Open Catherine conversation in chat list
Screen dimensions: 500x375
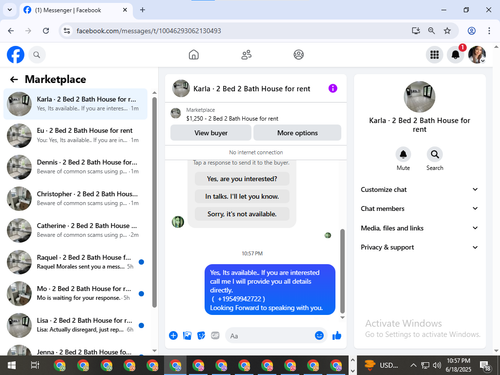76,230
